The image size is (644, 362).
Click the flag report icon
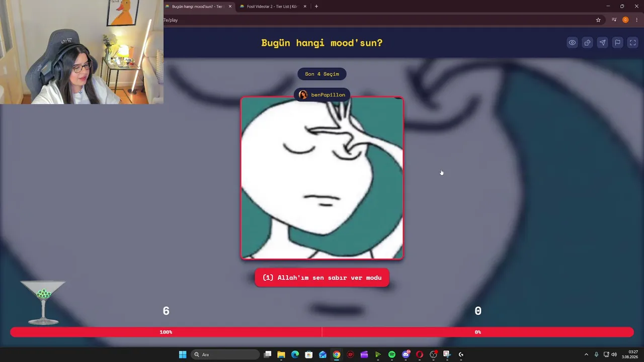tap(617, 43)
